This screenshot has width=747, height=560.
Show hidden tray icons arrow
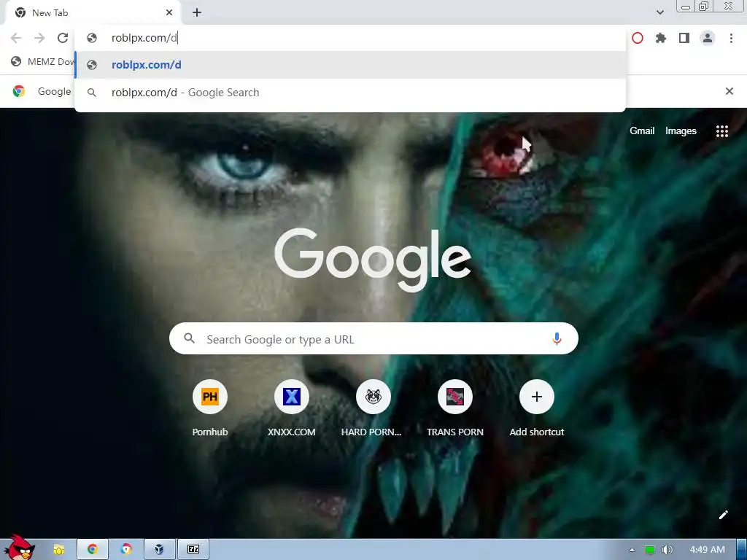point(632,550)
